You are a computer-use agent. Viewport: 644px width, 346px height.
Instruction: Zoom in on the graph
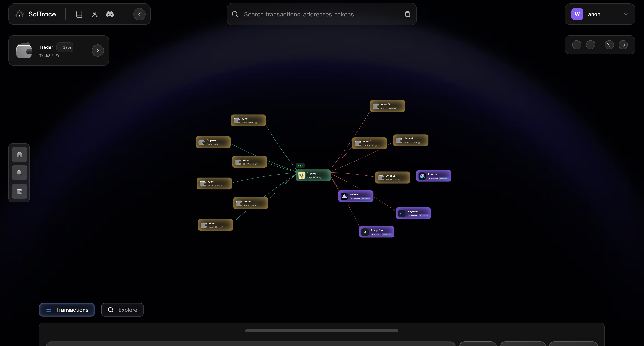tap(577, 45)
